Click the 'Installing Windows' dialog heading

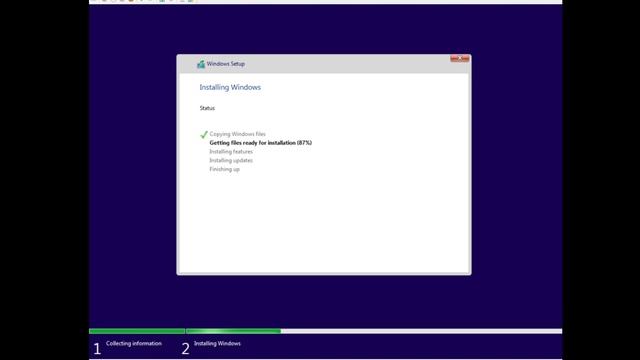click(230, 87)
